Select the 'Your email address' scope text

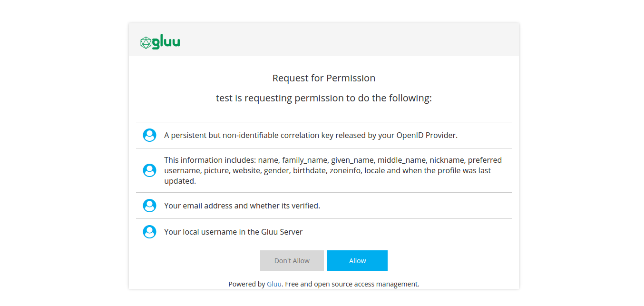click(x=242, y=206)
